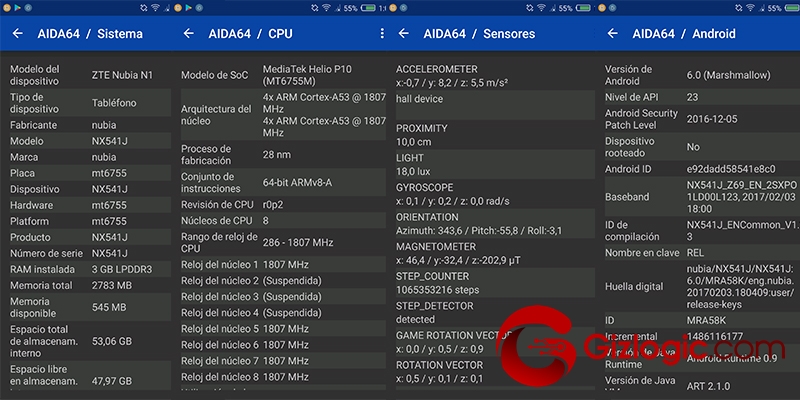Select the 'ZTE Nubia N1' device model value

[x=122, y=76]
